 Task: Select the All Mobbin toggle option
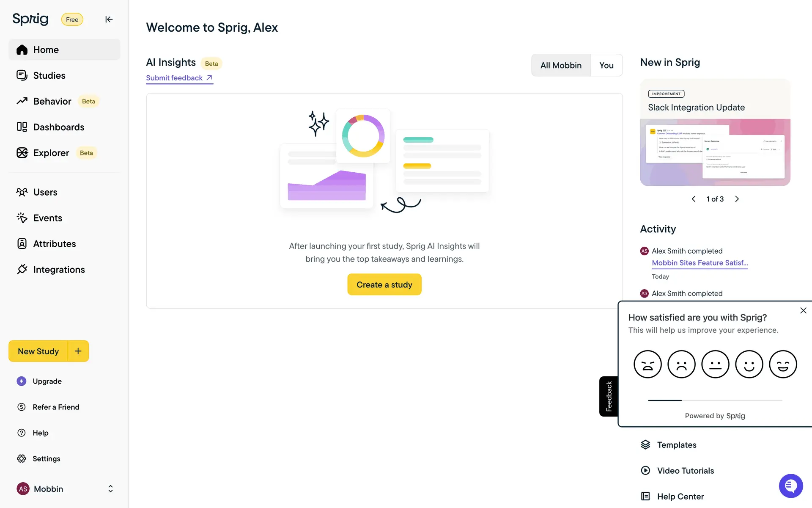(x=561, y=65)
